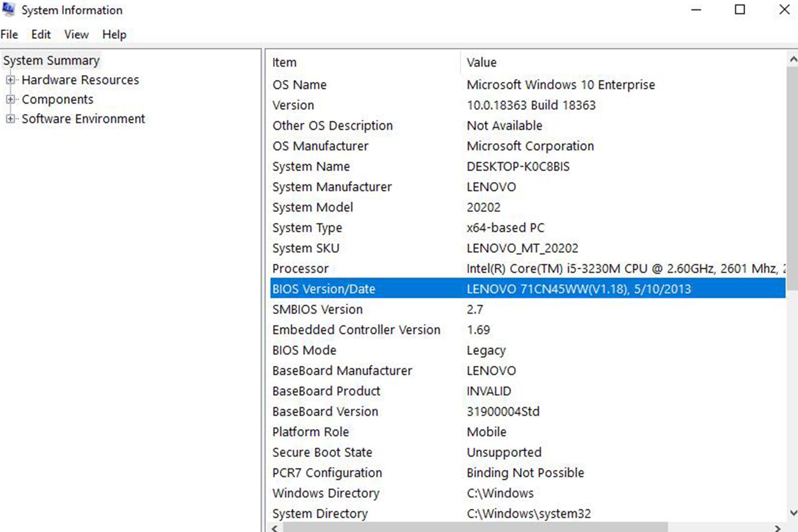Click the vertical scrollbar thumb

pyautogui.click(x=793, y=179)
